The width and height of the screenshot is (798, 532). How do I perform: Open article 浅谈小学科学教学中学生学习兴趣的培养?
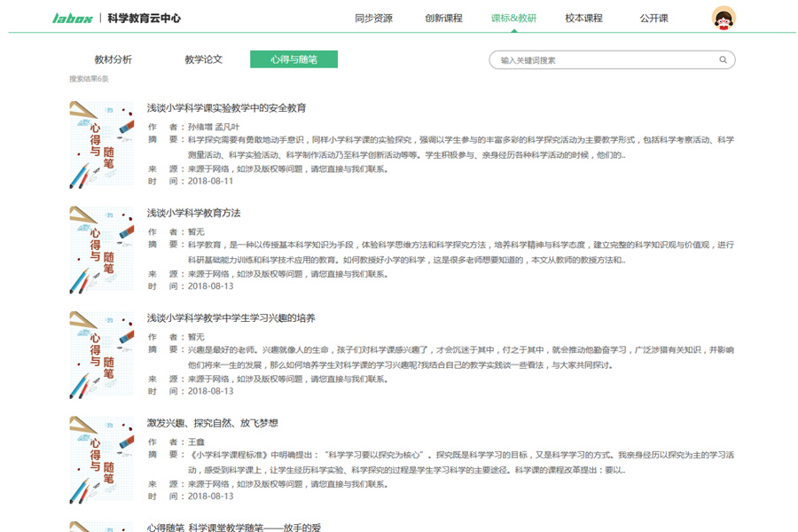coord(231,317)
